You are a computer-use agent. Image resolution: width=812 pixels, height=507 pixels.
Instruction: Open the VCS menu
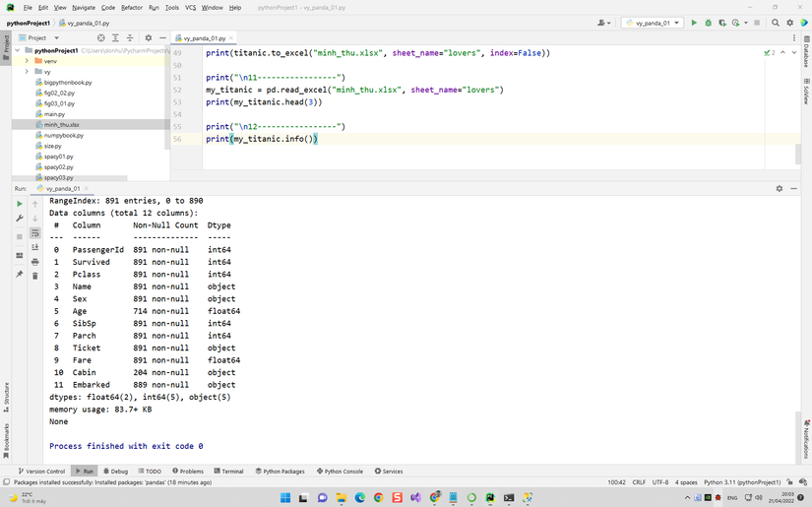(x=191, y=8)
